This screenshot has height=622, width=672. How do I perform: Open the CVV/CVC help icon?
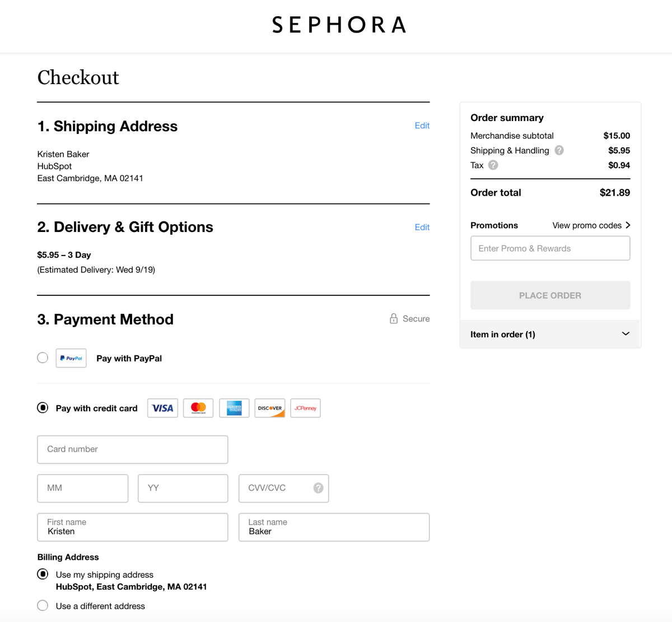coord(318,488)
